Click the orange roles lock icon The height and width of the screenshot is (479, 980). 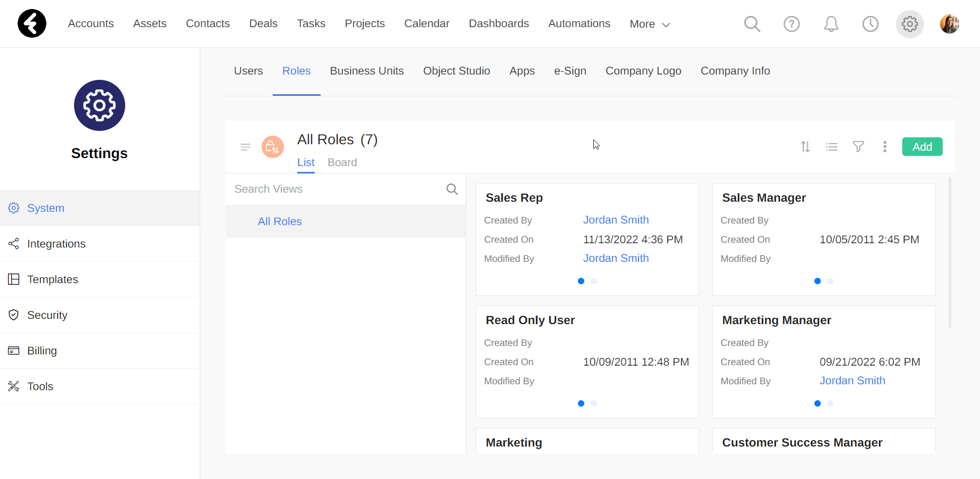(x=273, y=147)
